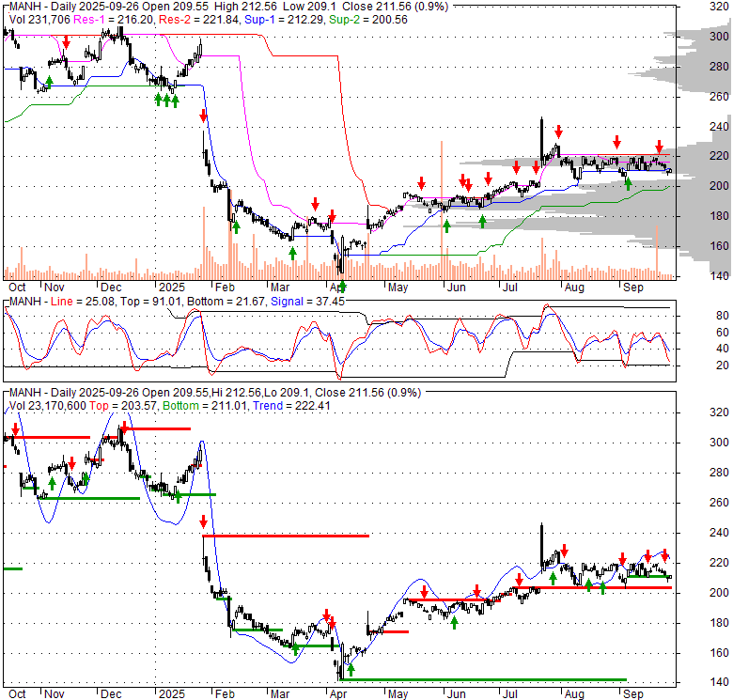Click the Nov label on bottom chart time axis
The image size is (733, 700).
click(x=55, y=694)
